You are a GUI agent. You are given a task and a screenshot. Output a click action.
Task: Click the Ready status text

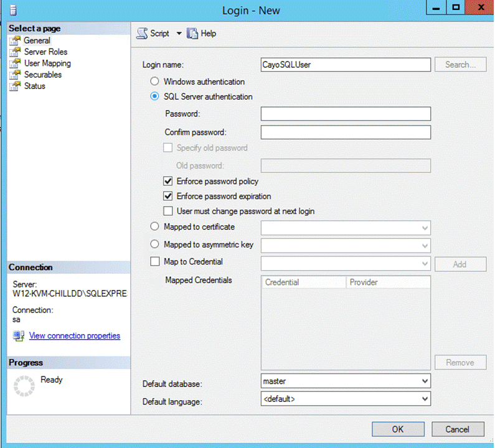(52, 380)
